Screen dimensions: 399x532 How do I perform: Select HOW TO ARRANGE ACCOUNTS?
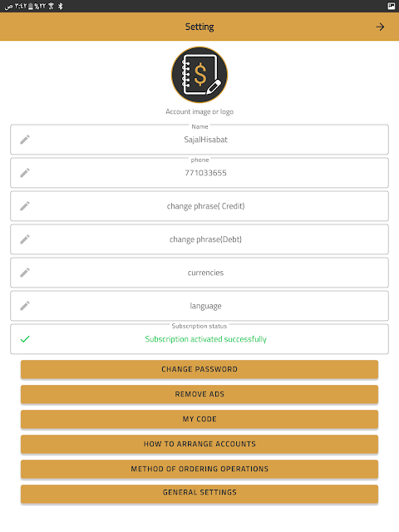click(x=199, y=444)
